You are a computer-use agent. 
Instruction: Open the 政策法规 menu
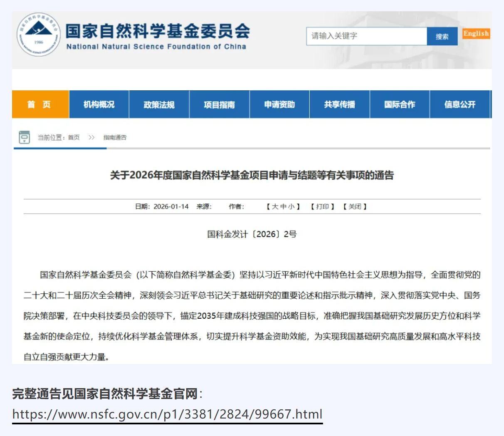pyautogui.click(x=160, y=104)
